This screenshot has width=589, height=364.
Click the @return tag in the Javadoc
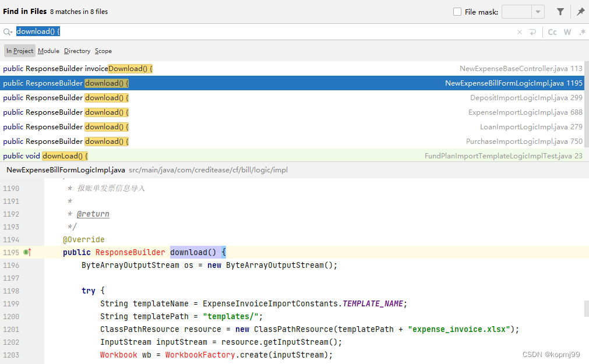(x=93, y=214)
